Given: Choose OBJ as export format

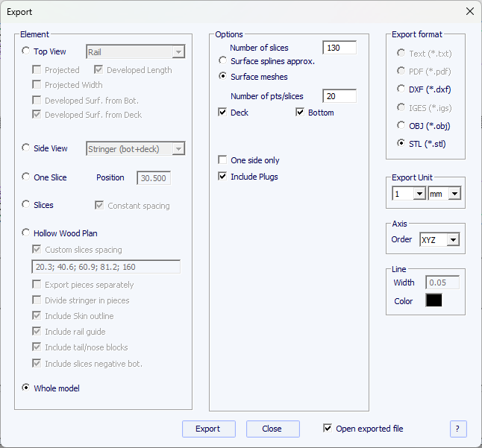Looking at the screenshot, I should coord(401,125).
